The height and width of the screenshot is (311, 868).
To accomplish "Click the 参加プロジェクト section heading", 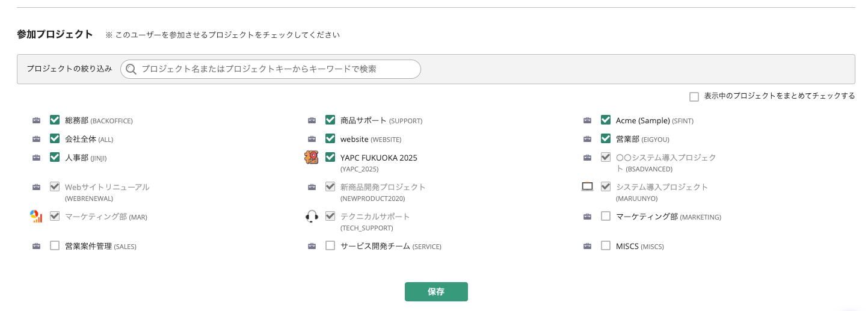I will pyautogui.click(x=55, y=34).
